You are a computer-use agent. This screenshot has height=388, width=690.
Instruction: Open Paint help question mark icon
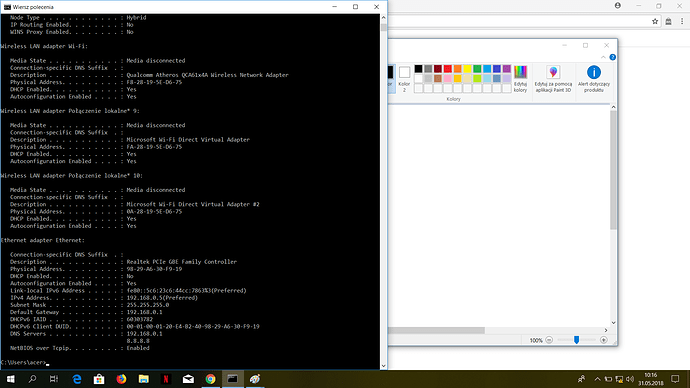coord(612,57)
